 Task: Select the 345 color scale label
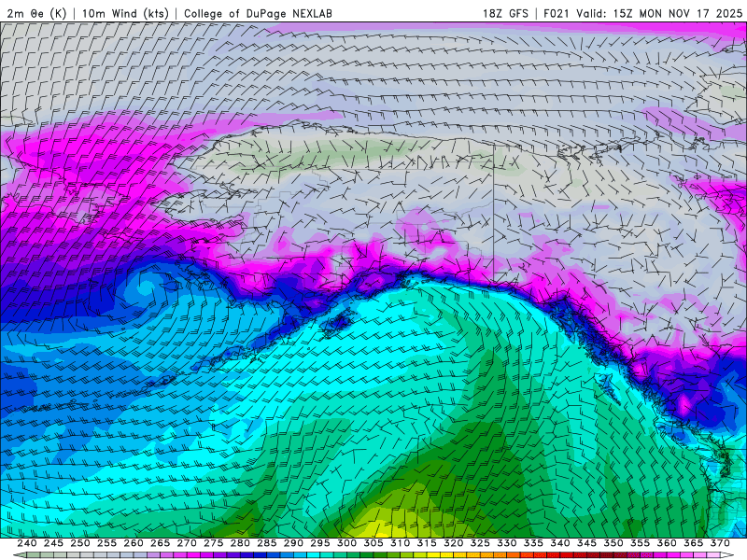(x=587, y=543)
